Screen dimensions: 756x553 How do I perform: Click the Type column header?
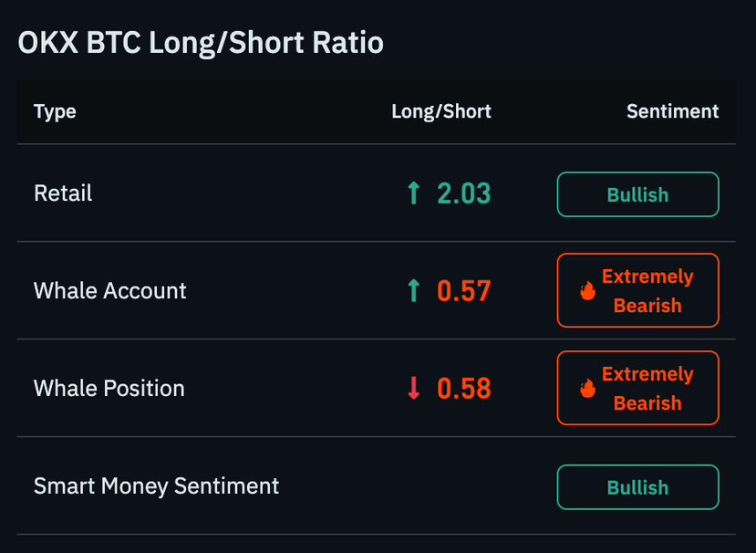(55, 112)
